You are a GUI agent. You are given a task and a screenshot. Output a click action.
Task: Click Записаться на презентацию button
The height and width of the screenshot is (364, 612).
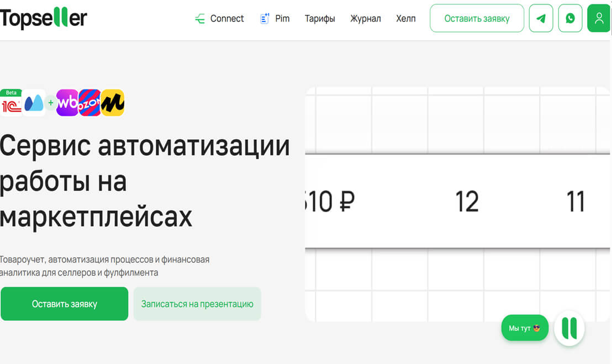click(x=197, y=304)
